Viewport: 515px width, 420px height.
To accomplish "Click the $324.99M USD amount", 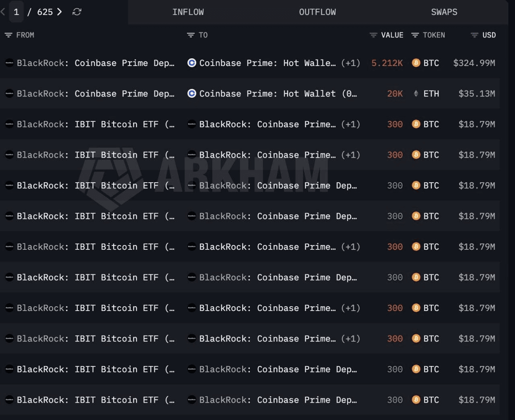I will (474, 63).
